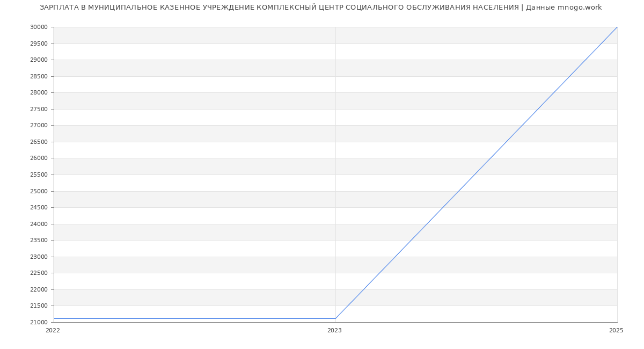
Task: Click the line's data point at 2023
Action: pyautogui.click(x=335, y=318)
